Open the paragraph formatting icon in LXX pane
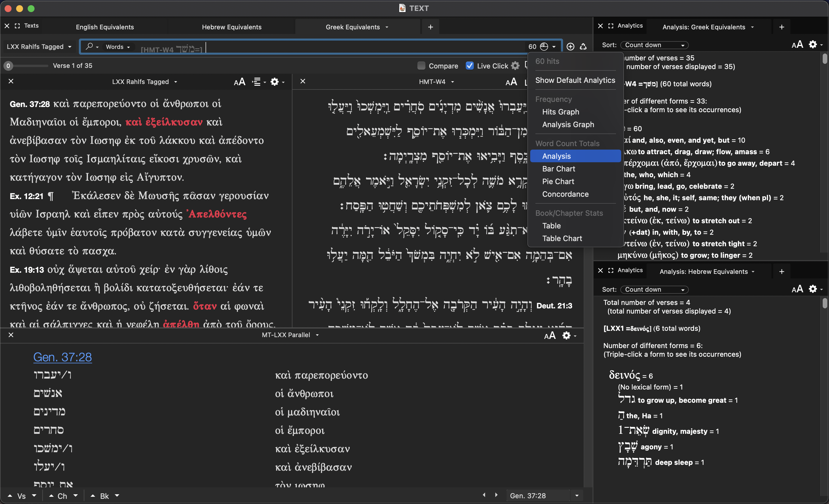 tap(257, 82)
